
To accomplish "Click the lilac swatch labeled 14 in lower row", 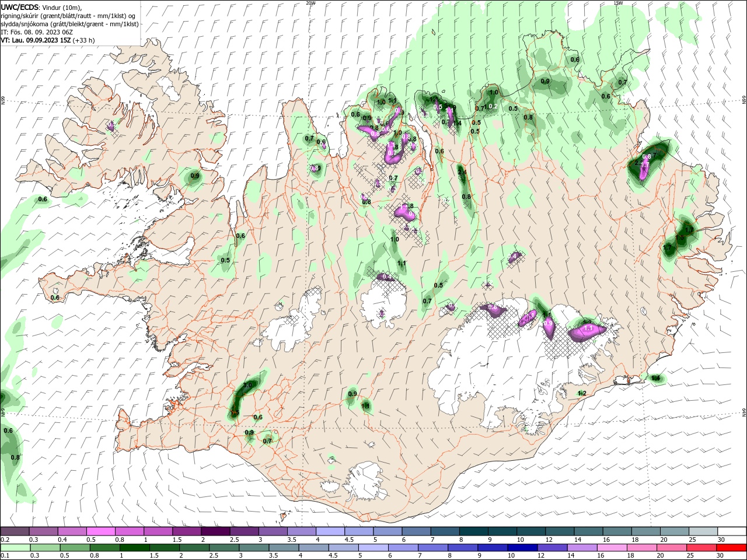I will pyautogui.click(x=582, y=548).
